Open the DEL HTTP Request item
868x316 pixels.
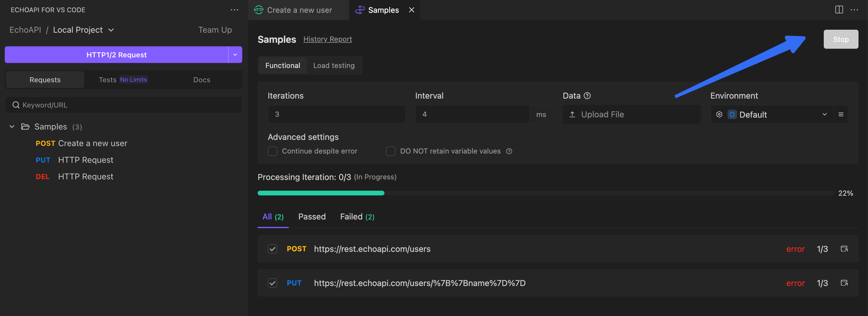[75, 176]
